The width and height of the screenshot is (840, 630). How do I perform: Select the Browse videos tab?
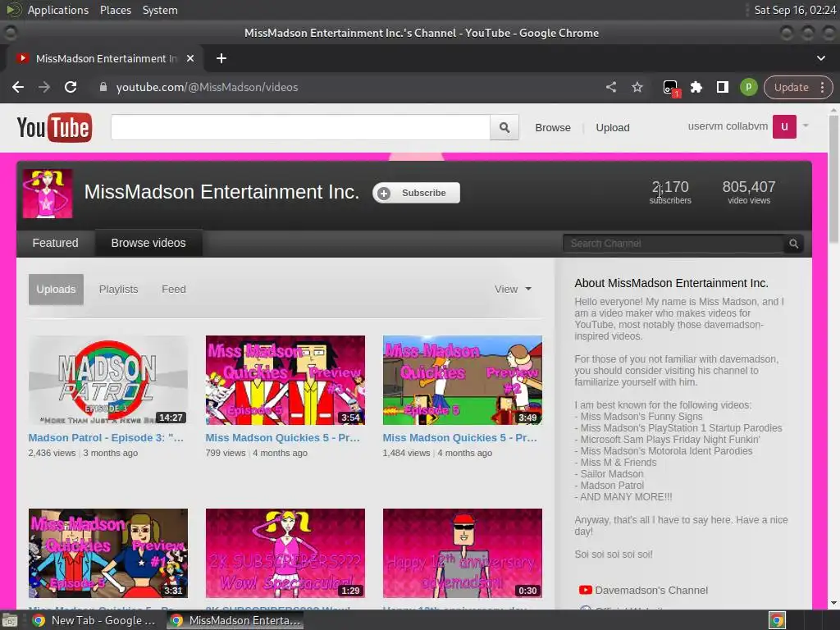[148, 243]
